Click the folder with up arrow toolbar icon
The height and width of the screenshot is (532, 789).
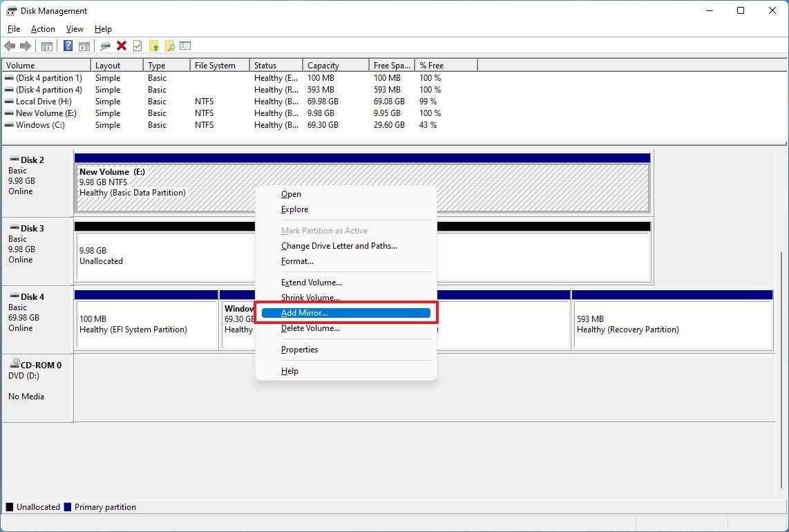click(153, 46)
